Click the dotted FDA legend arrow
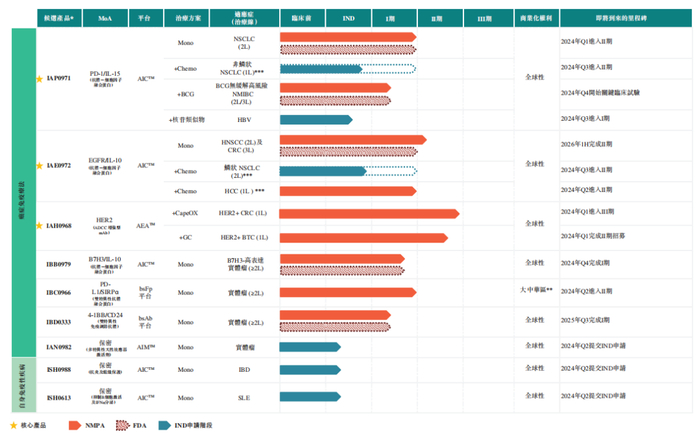Viewport: 700px width, 436px height. click(x=122, y=425)
